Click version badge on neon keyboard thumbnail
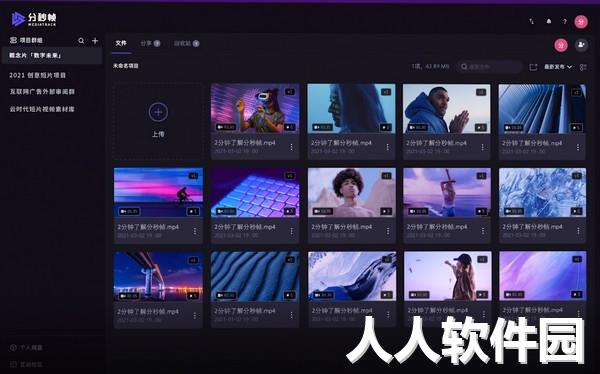600x374 pixels. coord(290,176)
